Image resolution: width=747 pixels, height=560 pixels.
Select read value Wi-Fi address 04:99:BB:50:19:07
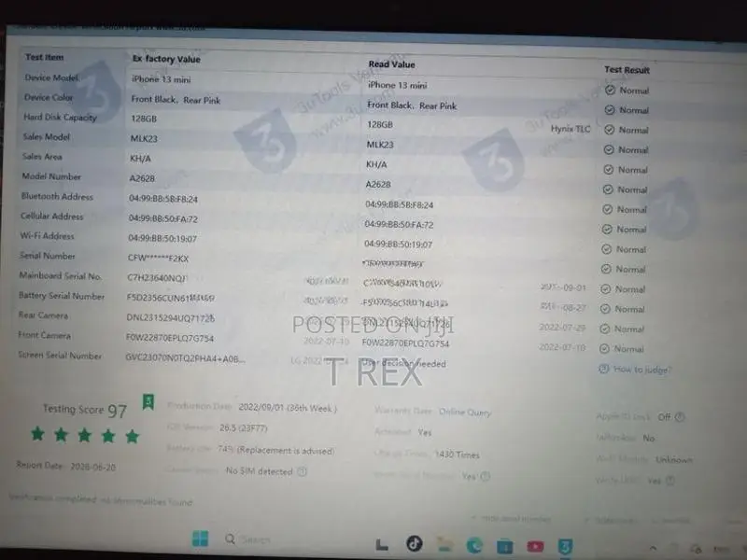[399, 245]
